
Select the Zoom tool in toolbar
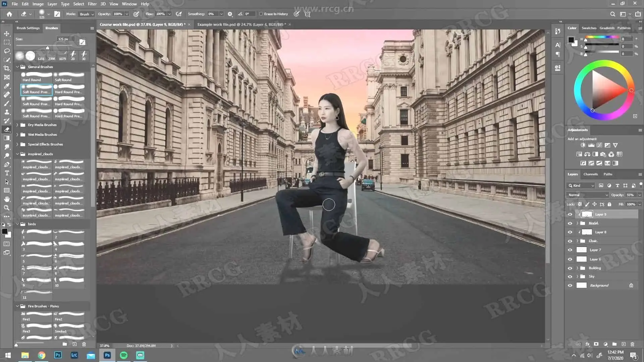(x=7, y=208)
